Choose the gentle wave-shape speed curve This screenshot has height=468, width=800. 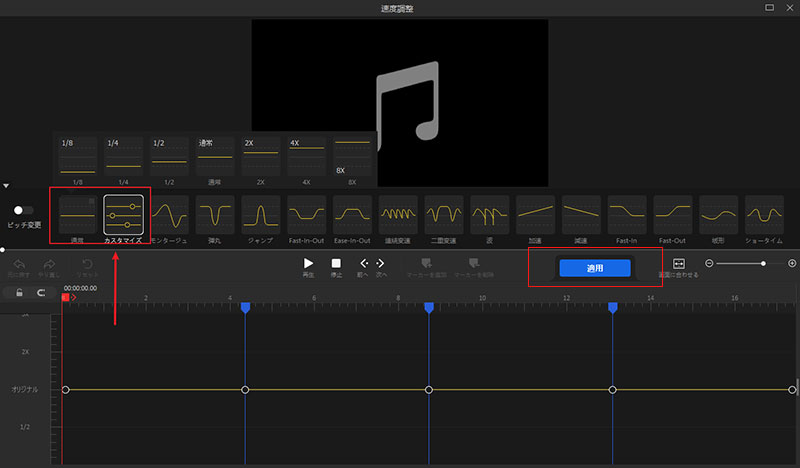coord(718,215)
